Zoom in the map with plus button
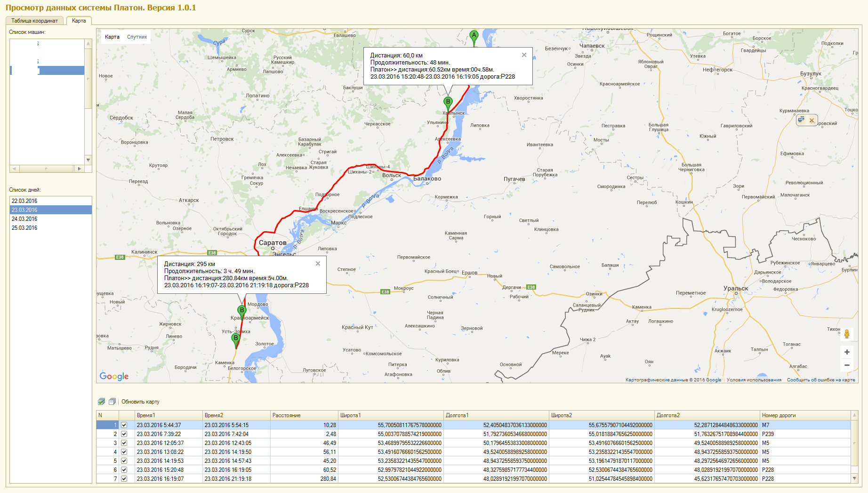 click(x=847, y=352)
